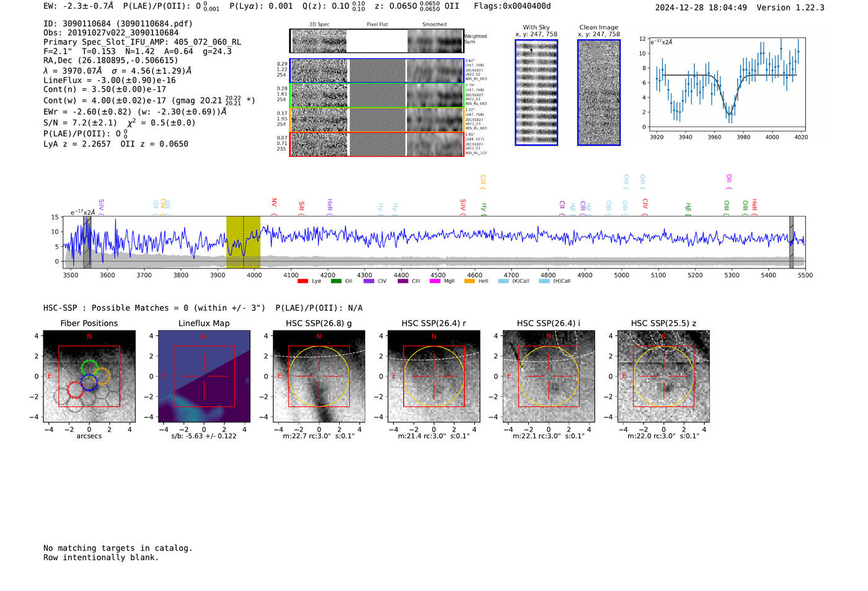Select the Cont(w) gmag line
Image resolution: width=868 pixels, height=591 pixels.
(x=149, y=100)
